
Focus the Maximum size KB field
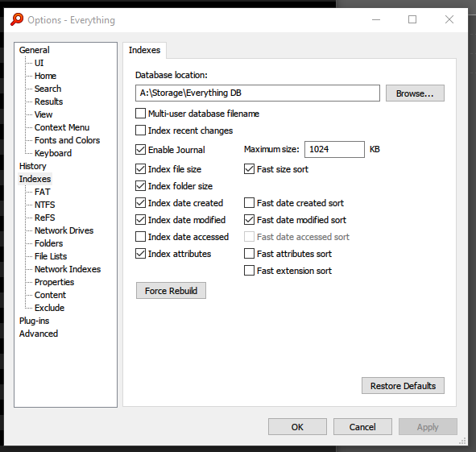pos(334,149)
